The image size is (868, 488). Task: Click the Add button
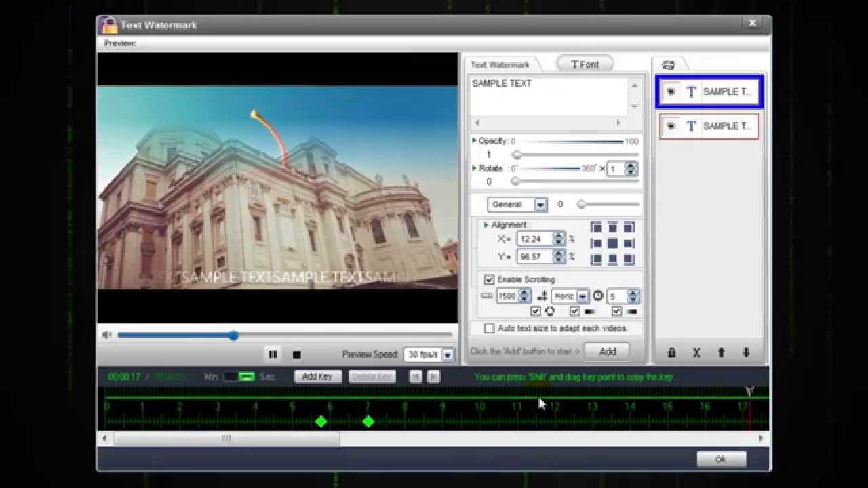click(x=608, y=351)
